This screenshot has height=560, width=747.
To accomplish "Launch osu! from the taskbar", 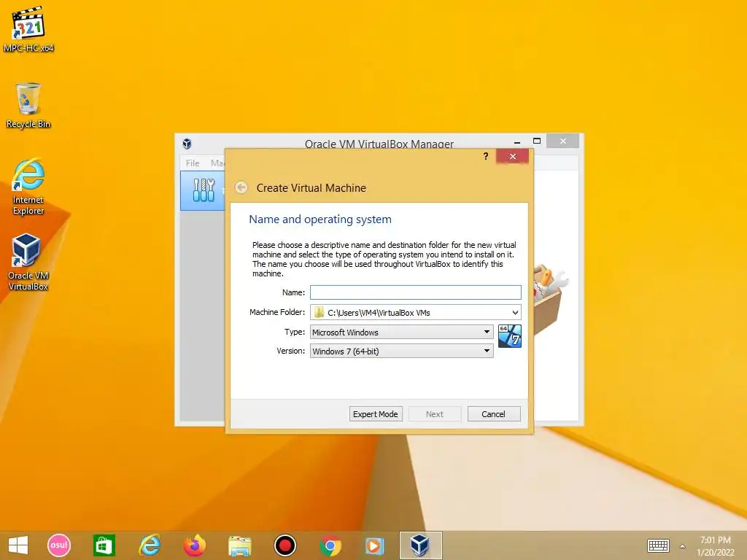I will [x=59, y=545].
